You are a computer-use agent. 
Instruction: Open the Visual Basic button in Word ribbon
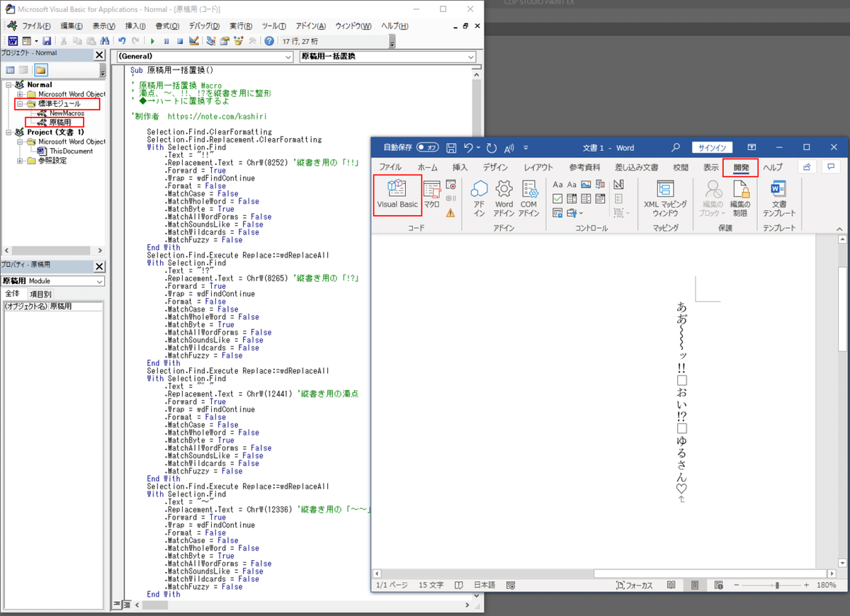(x=397, y=195)
